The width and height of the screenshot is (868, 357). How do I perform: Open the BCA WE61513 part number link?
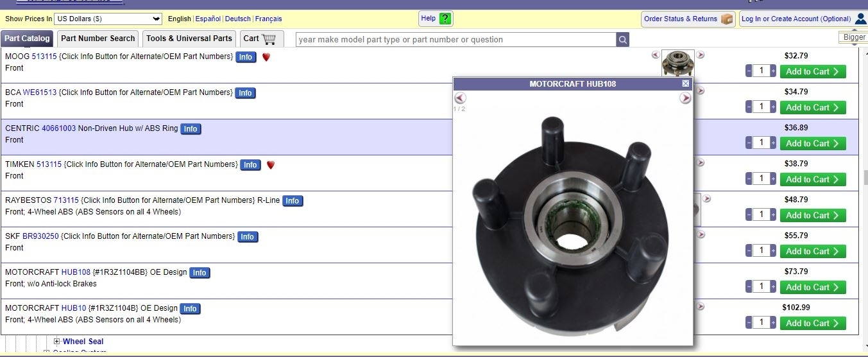point(40,92)
